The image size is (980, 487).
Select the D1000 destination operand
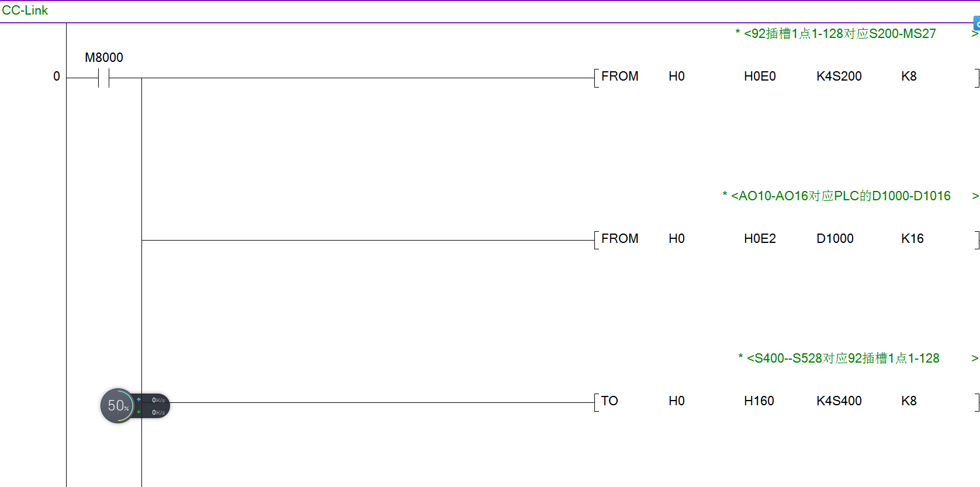click(834, 239)
